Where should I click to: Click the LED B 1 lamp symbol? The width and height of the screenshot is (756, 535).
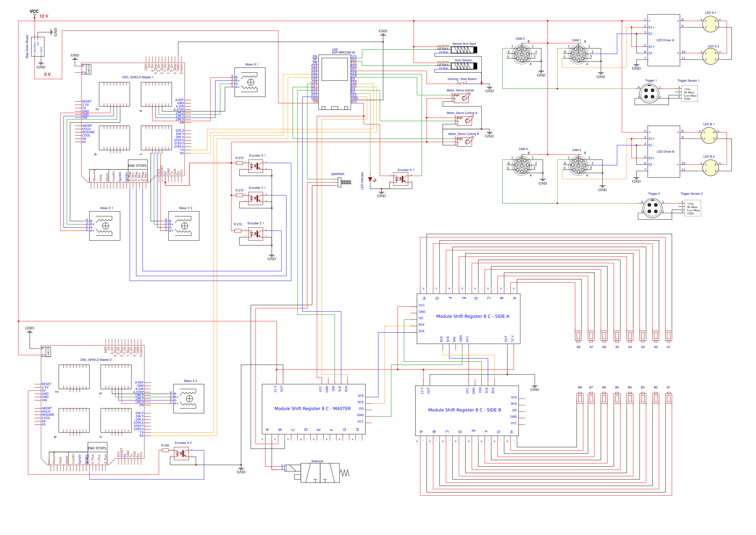(709, 135)
